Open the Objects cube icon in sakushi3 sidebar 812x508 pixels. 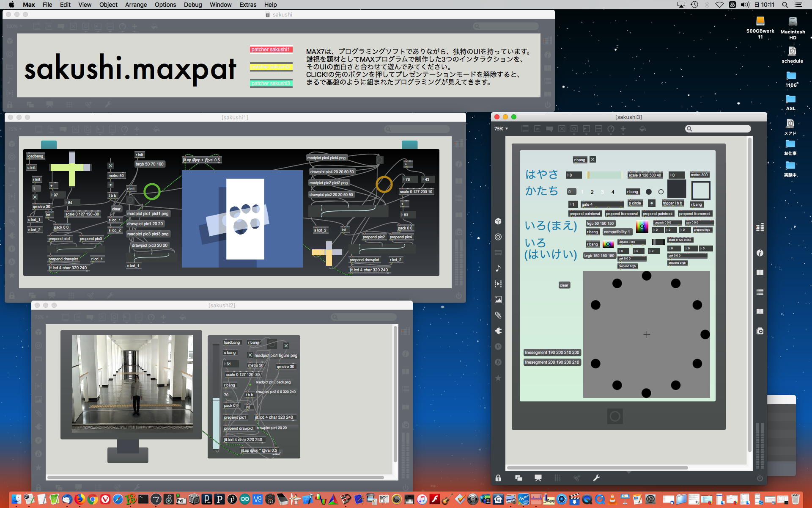click(x=498, y=221)
